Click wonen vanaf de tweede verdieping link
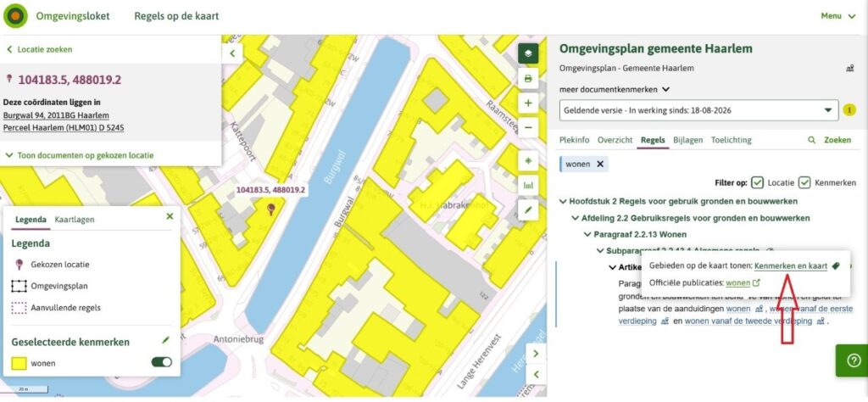Viewport: 868px width, 402px height. tap(748, 321)
